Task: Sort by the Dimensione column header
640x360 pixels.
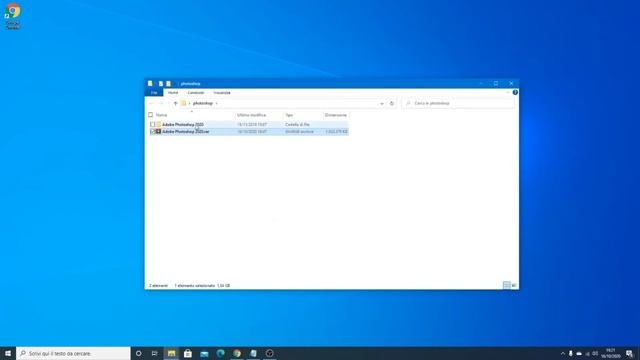Action: click(336, 115)
